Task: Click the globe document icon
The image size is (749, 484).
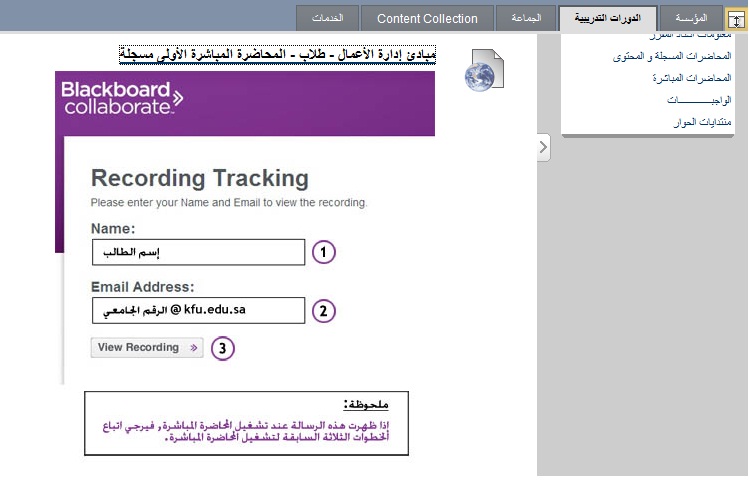Action: pyautogui.click(x=484, y=70)
